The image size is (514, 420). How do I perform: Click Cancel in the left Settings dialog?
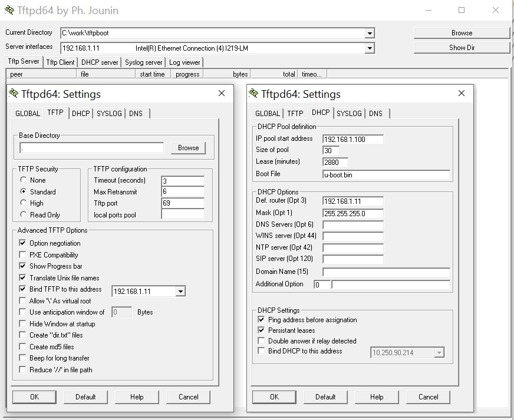point(189,397)
